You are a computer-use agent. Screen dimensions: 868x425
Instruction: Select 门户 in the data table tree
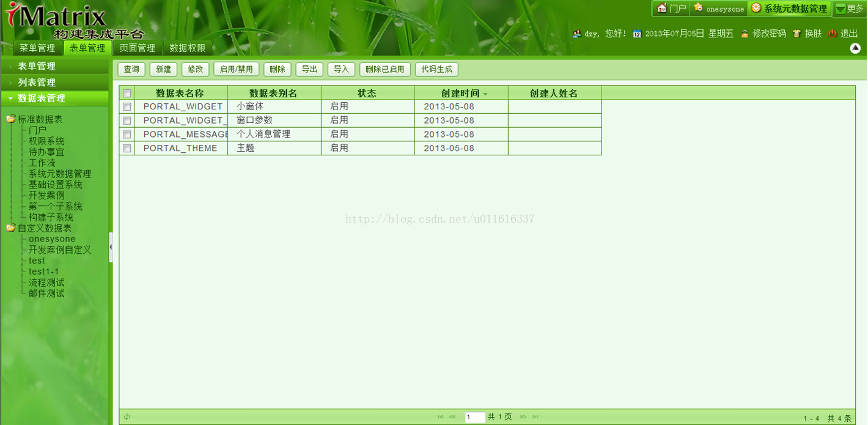pyautogui.click(x=37, y=130)
